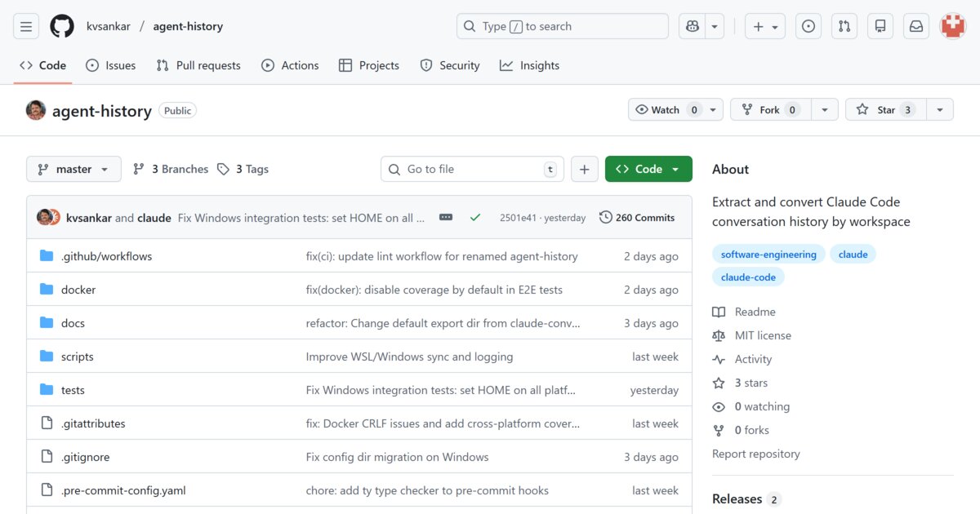The image size is (980, 514).
Task: Open the Copilot icon in the header
Action: coord(691,25)
